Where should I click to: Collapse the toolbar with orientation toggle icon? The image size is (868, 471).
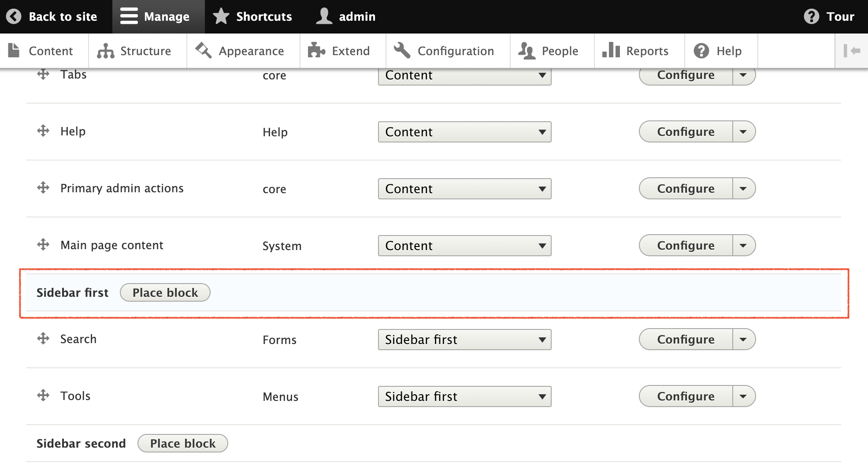851,51
